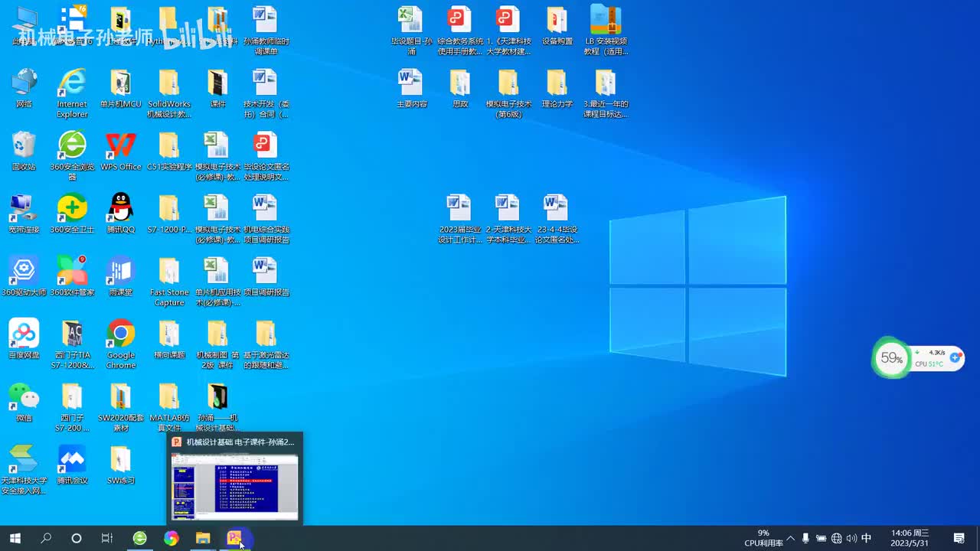Open the 360 browser taskbar icon
This screenshot has height=551, width=980.
click(x=139, y=538)
